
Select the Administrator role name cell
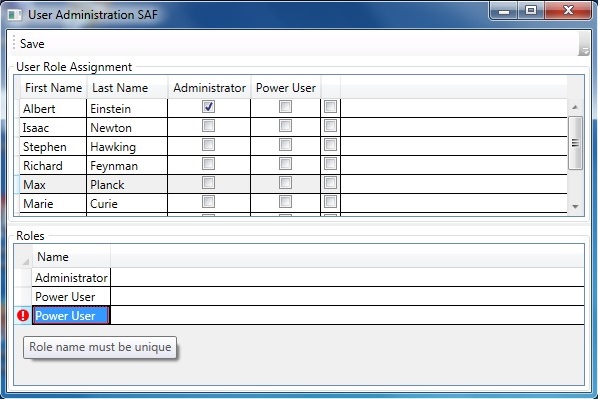pyautogui.click(x=71, y=277)
